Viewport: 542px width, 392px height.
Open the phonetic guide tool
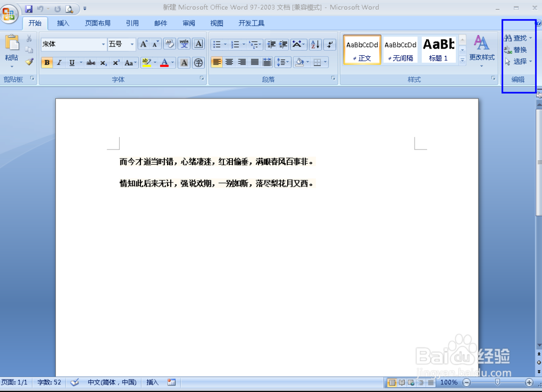click(x=184, y=44)
